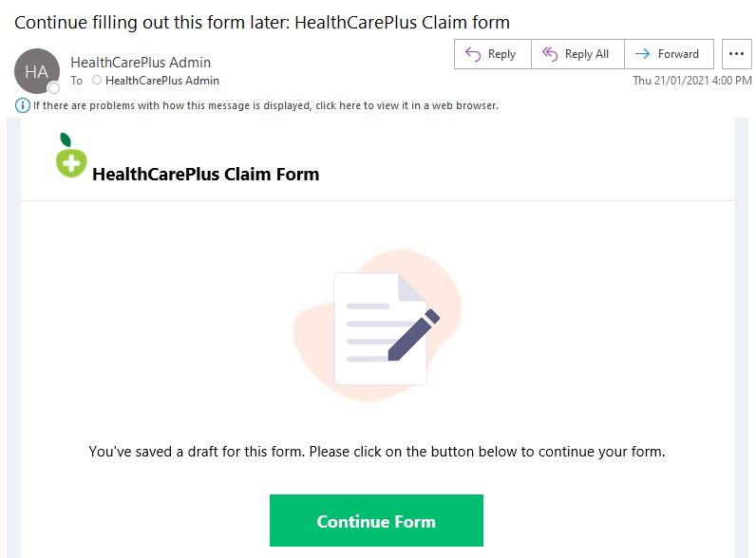Viewport: 756px width, 558px height.
Task: Click the green apple HealthCarePlus logo
Action: 71,156
